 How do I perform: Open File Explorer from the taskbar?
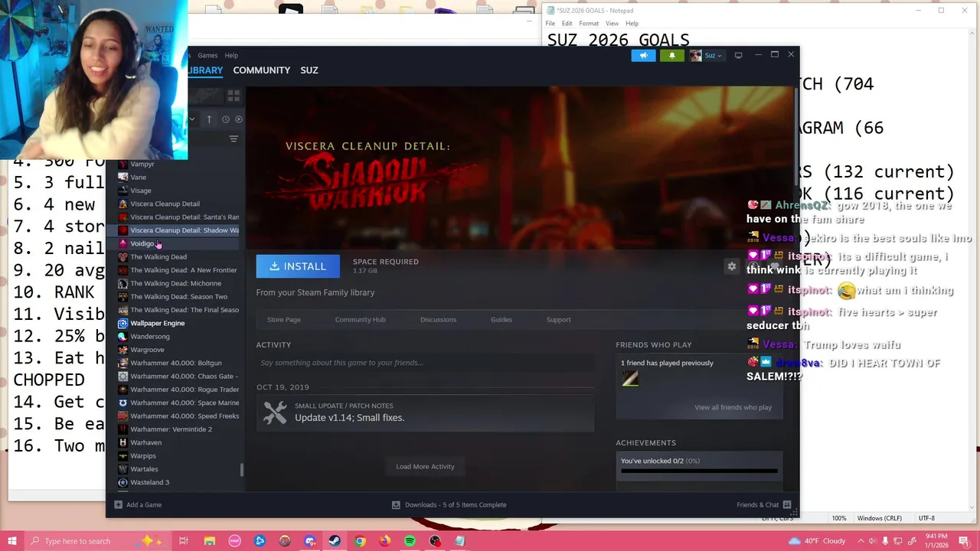(x=209, y=541)
